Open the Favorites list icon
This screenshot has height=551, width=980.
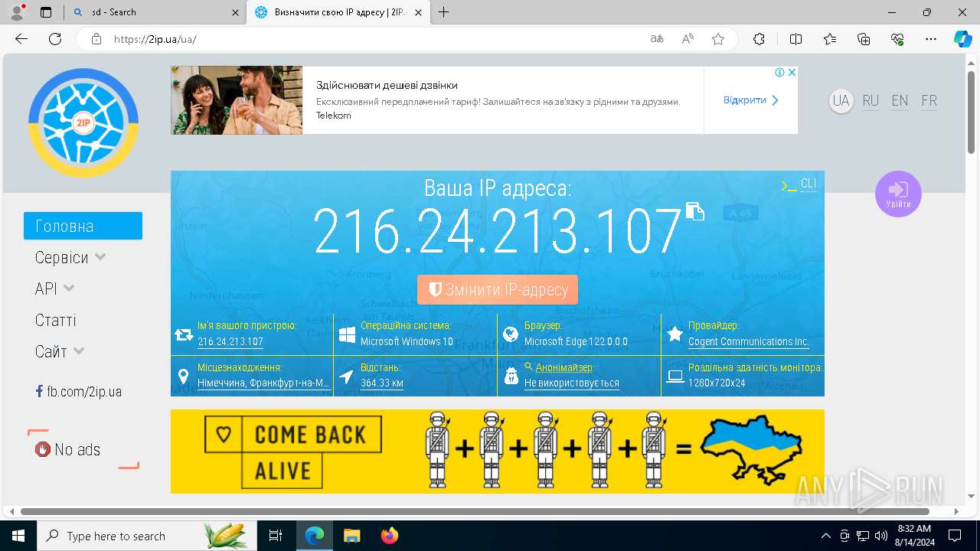pyautogui.click(x=830, y=39)
